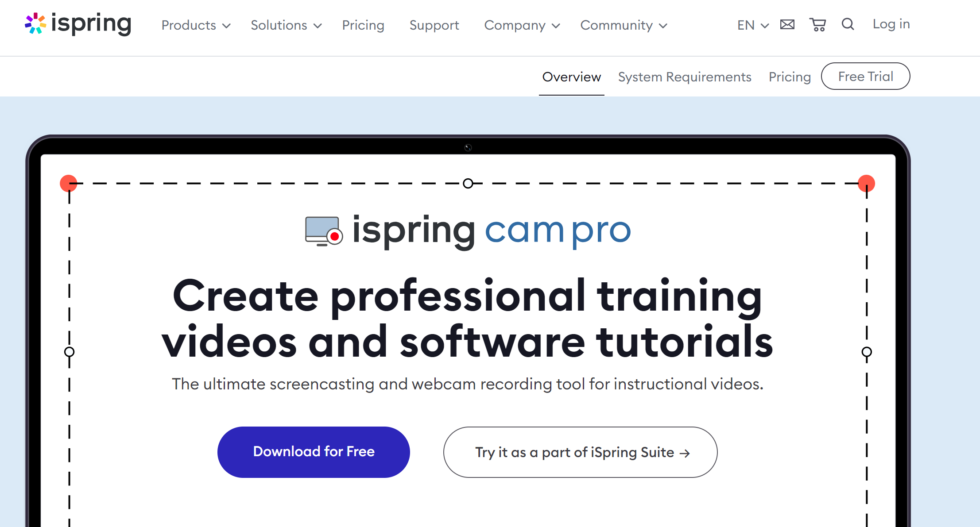Screen dimensions: 980x527
Task: Click the Create professional training videos heading
Action: click(467, 318)
